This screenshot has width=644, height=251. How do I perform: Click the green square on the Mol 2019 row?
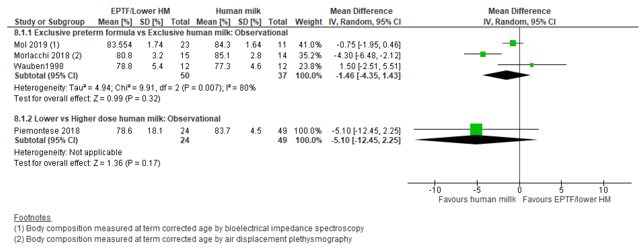[x=513, y=43]
